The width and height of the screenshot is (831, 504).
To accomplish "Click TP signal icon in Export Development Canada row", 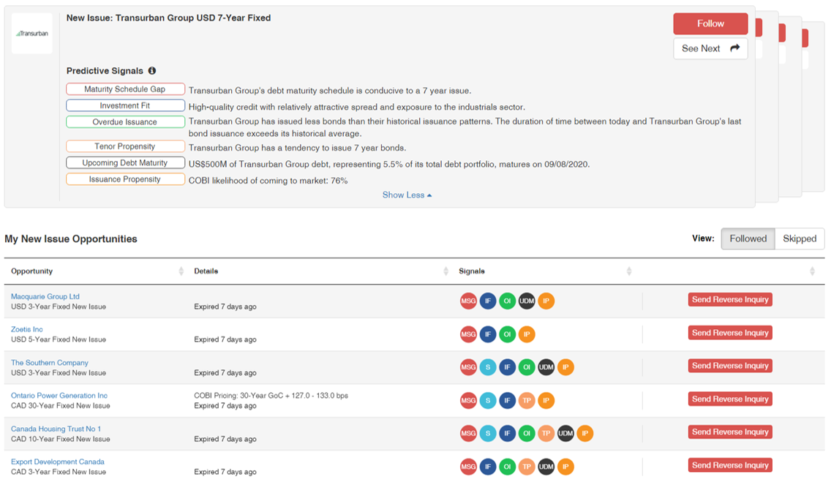I will pyautogui.click(x=527, y=467).
